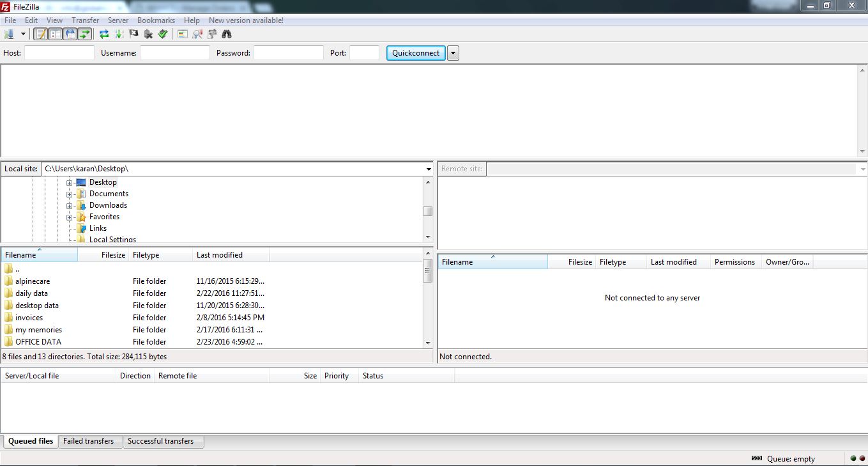This screenshot has width=868, height=466.
Task: Toggle processing of the transfer queue
Action: tap(119, 34)
